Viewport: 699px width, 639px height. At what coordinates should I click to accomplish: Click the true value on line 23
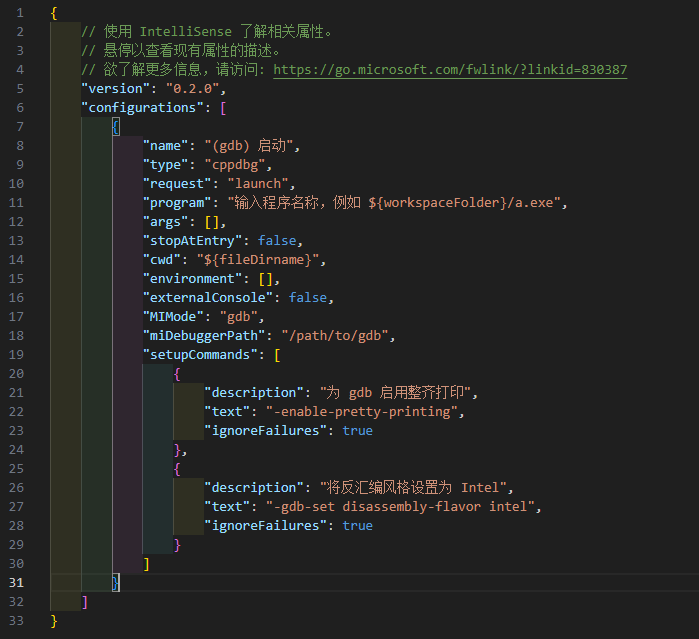coord(357,430)
